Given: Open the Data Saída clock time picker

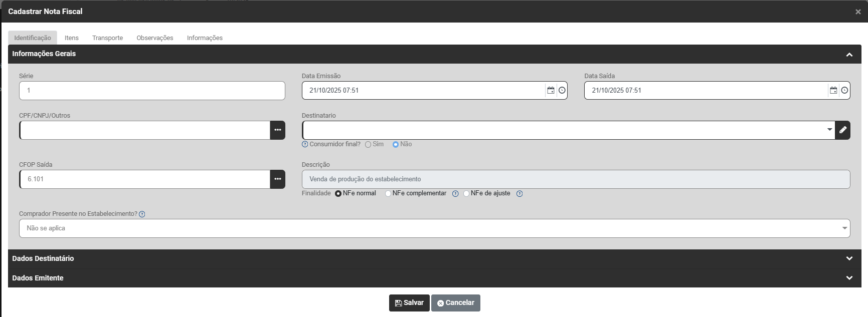Looking at the screenshot, I should click(x=844, y=91).
